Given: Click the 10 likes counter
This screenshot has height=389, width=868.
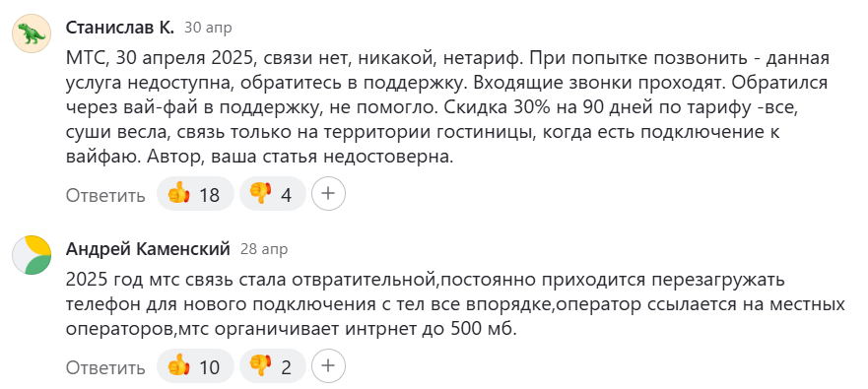Looking at the screenshot, I should click(x=209, y=367).
